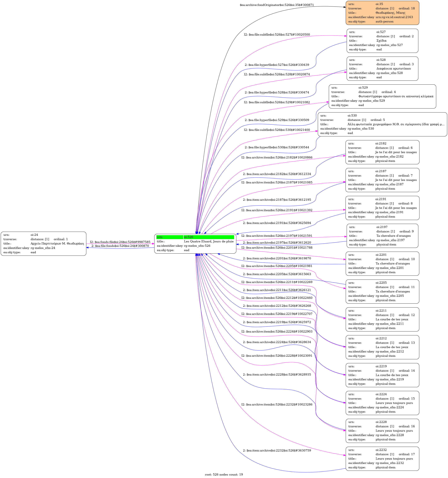448x478 pixels.
Task: Click the root 526 nodes count caption
Action: 224,474
